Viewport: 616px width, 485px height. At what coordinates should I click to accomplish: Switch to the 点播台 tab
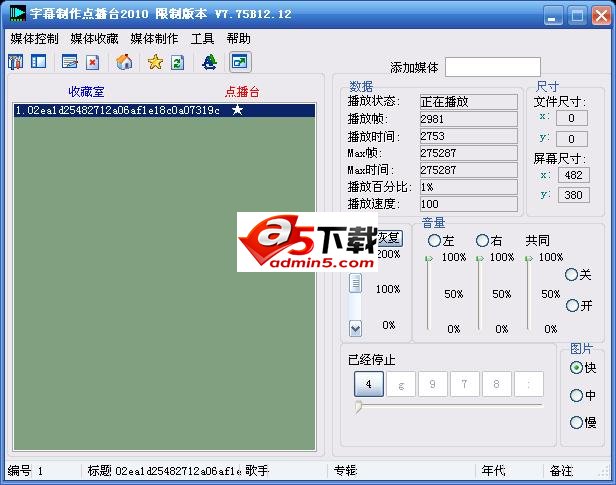[242, 92]
